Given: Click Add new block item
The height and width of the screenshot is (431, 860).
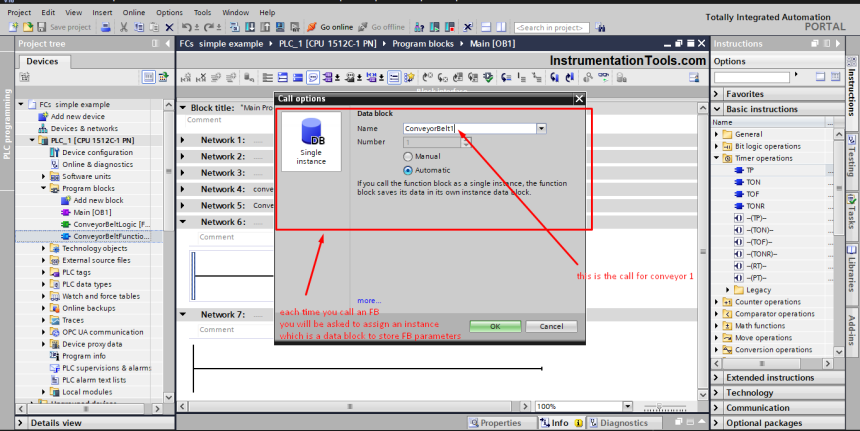Looking at the screenshot, I should click(x=98, y=200).
